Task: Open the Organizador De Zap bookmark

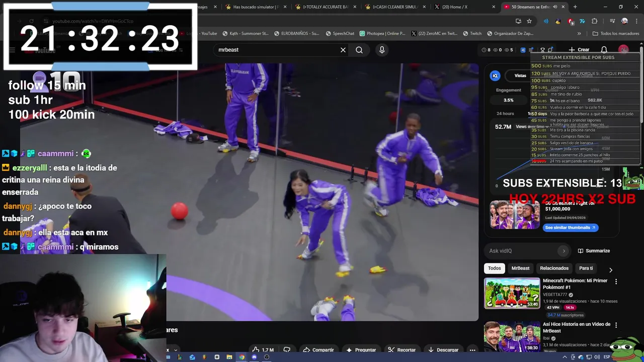Action: [x=510, y=34]
